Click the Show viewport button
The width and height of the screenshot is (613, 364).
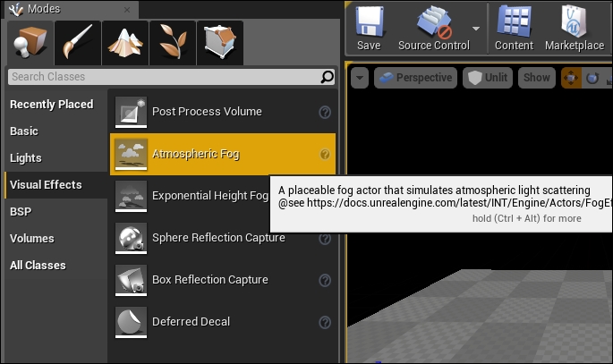[x=537, y=78]
